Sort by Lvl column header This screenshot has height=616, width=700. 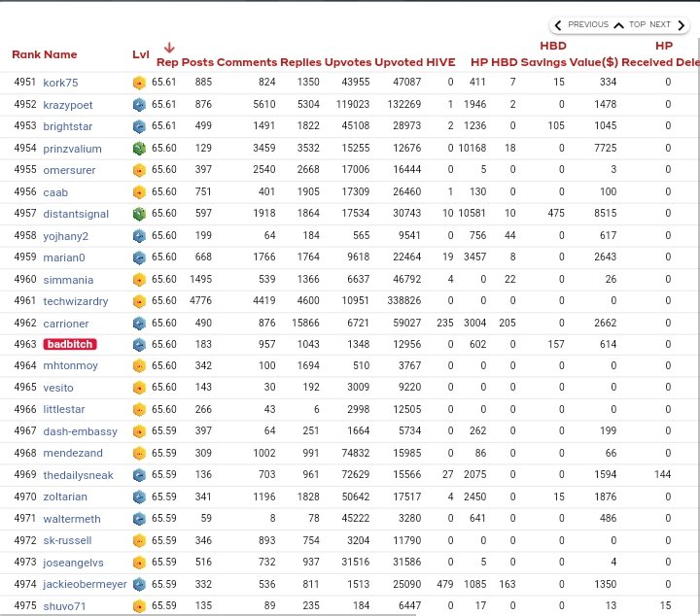(141, 54)
